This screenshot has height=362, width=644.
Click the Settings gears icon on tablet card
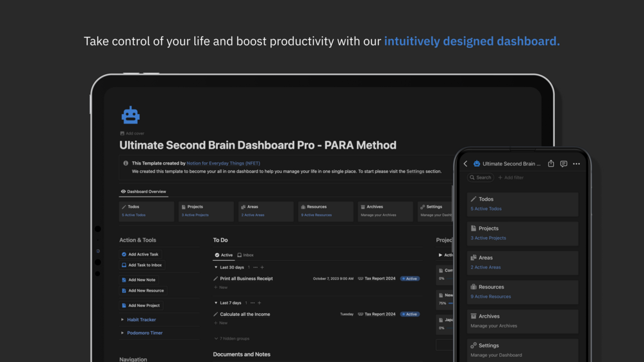click(423, 207)
